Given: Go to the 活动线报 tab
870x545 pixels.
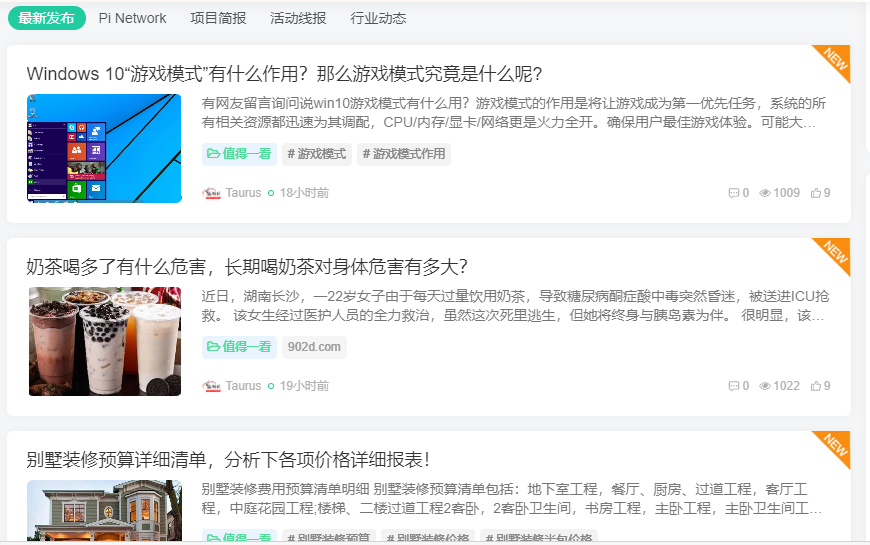Looking at the screenshot, I should coord(298,18).
